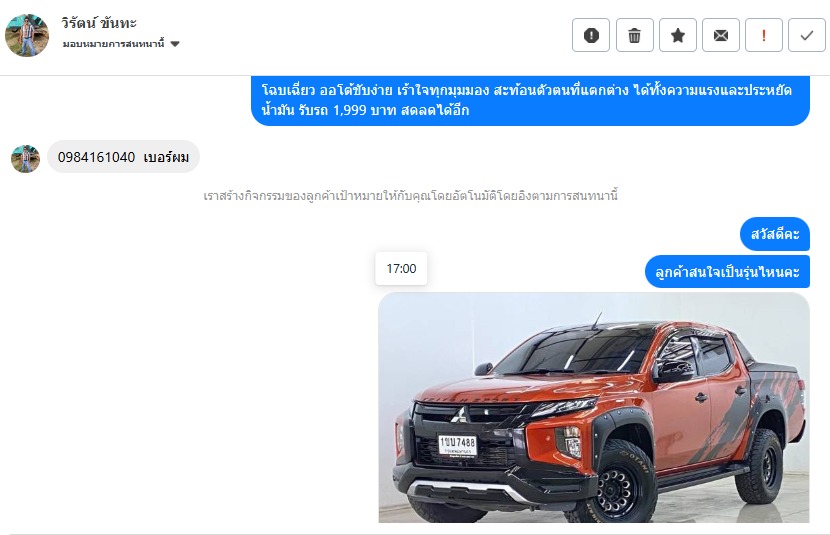This screenshot has width=830, height=535.
Task: Mark conversation as spam with circled exclamation icon
Action: click(x=591, y=35)
